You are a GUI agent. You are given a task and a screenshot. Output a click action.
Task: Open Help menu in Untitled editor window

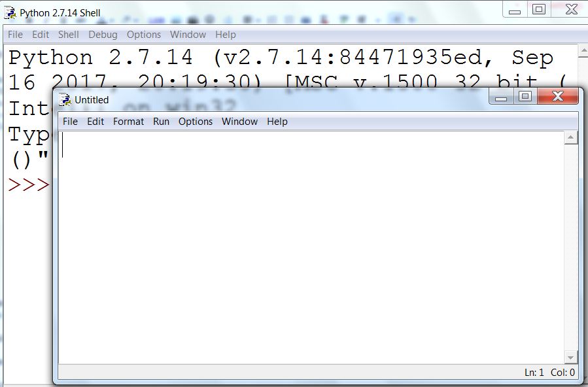click(x=277, y=122)
